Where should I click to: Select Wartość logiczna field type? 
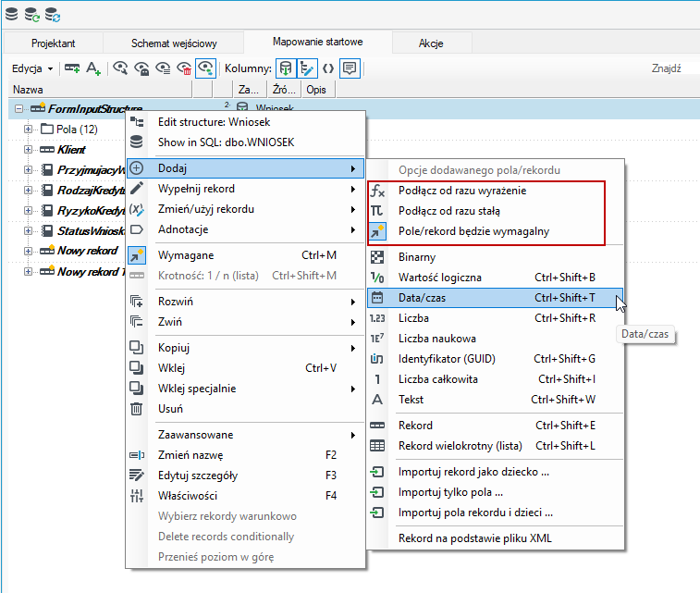click(495, 278)
